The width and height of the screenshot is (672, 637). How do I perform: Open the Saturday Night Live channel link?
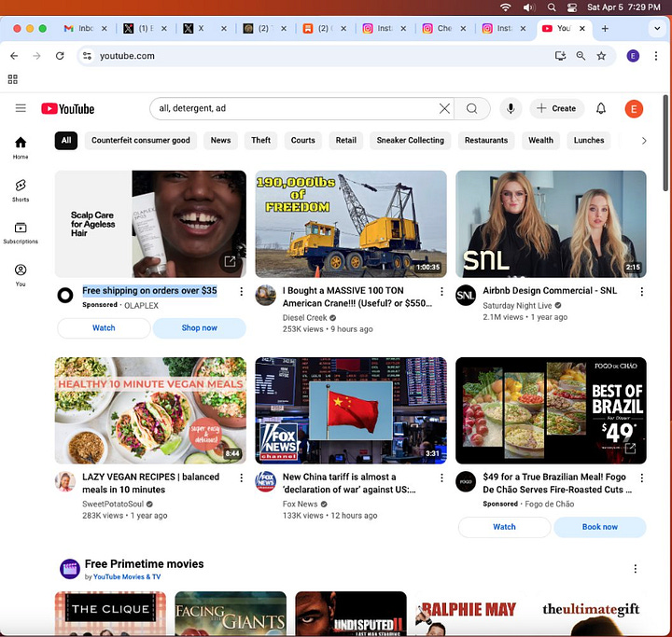(x=517, y=305)
